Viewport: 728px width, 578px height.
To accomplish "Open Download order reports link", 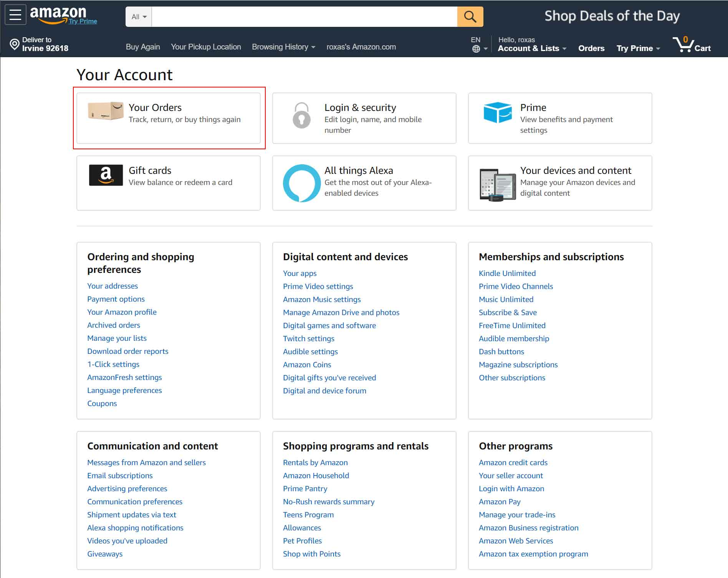I will 128,351.
